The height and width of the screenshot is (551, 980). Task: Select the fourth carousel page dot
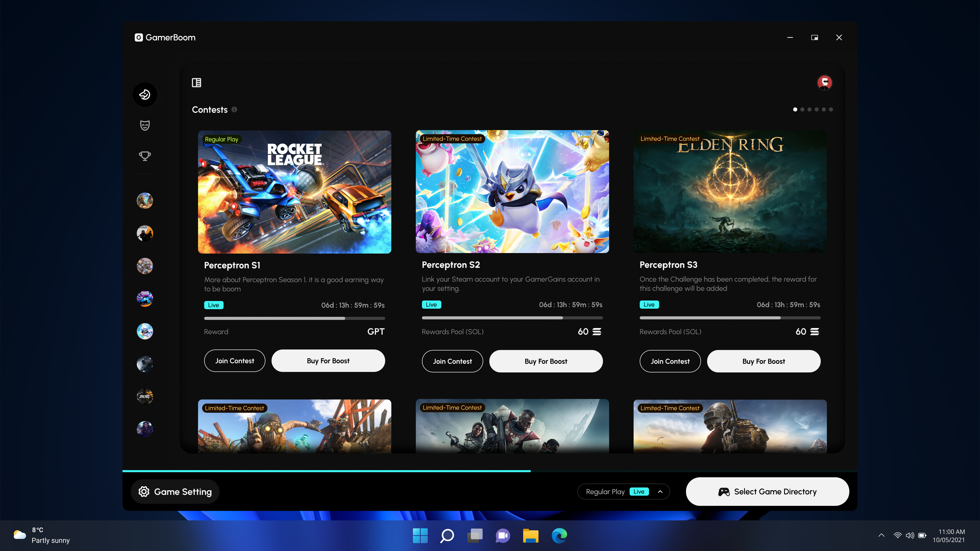point(817,110)
